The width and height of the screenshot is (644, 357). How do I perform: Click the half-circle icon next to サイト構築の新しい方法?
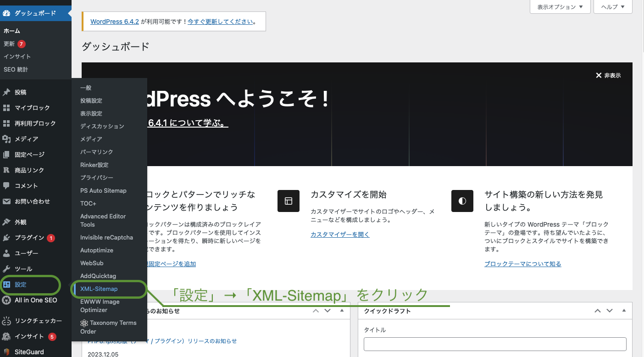462,201
